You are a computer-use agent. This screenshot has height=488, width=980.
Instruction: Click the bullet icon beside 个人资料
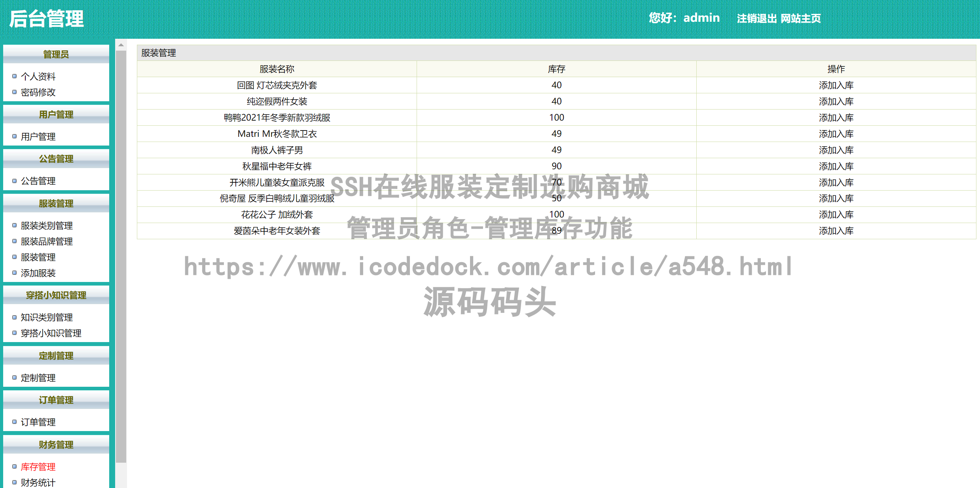pos(15,76)
